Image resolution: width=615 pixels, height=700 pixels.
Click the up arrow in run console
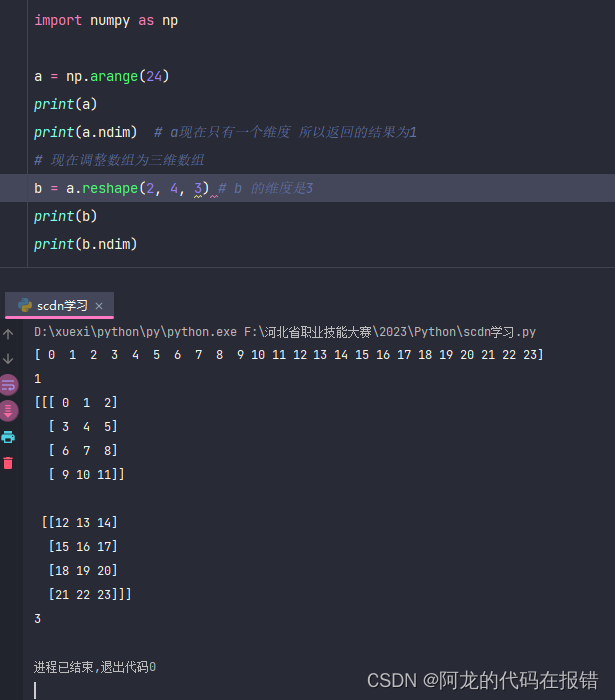tap(8, 334)
